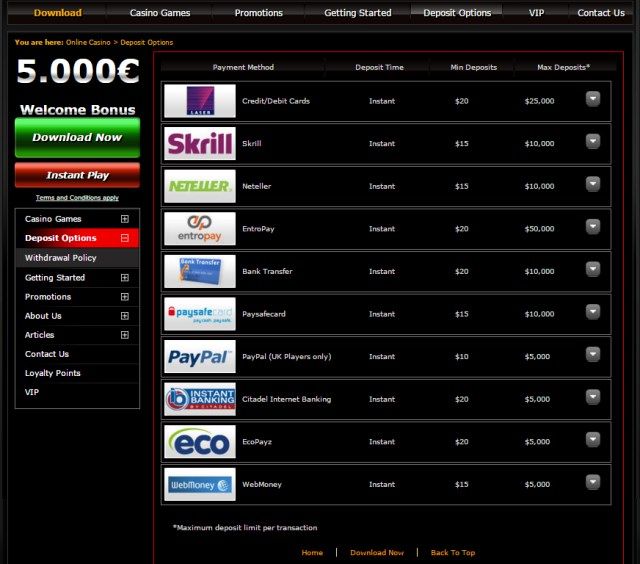This screenshot has height=564, width=640.
Task: Click the Credit/Debit Cards '$25,000' value
Action: [x=539, y=101]
